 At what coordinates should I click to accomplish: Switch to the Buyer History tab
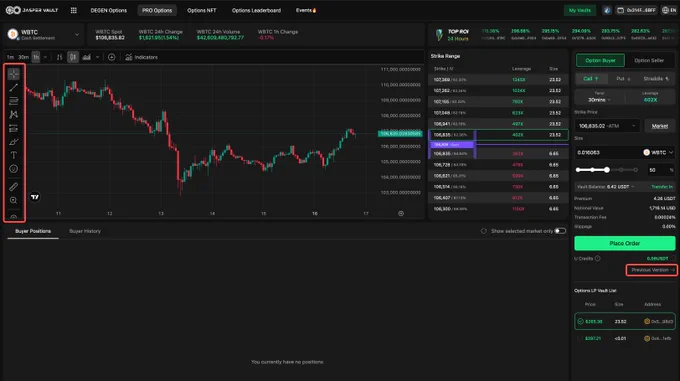(x=85, y=231)
